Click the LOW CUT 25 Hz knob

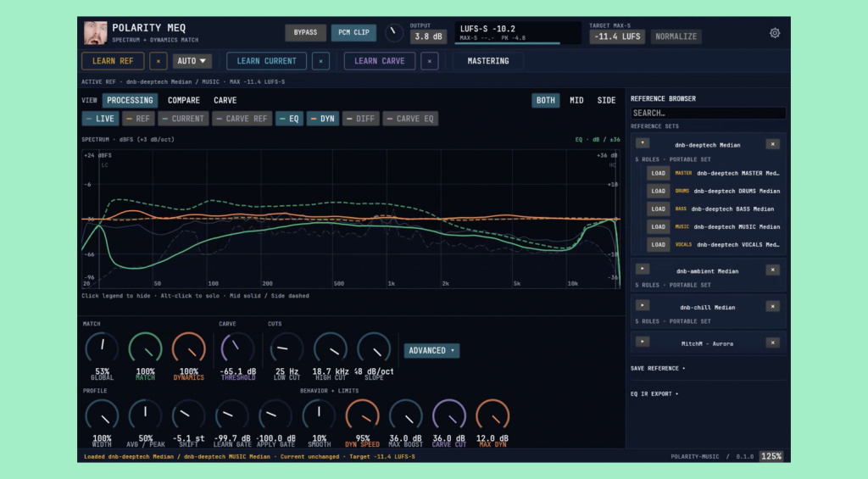[287, 349]
